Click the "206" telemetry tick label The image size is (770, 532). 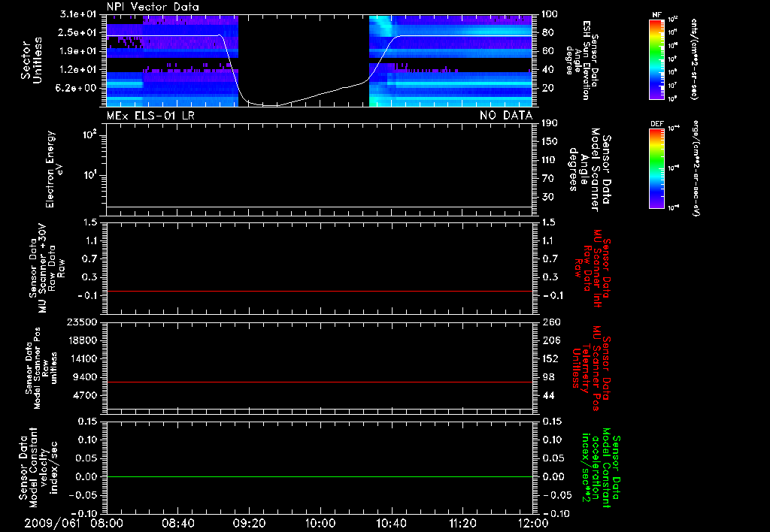point(550,340)
